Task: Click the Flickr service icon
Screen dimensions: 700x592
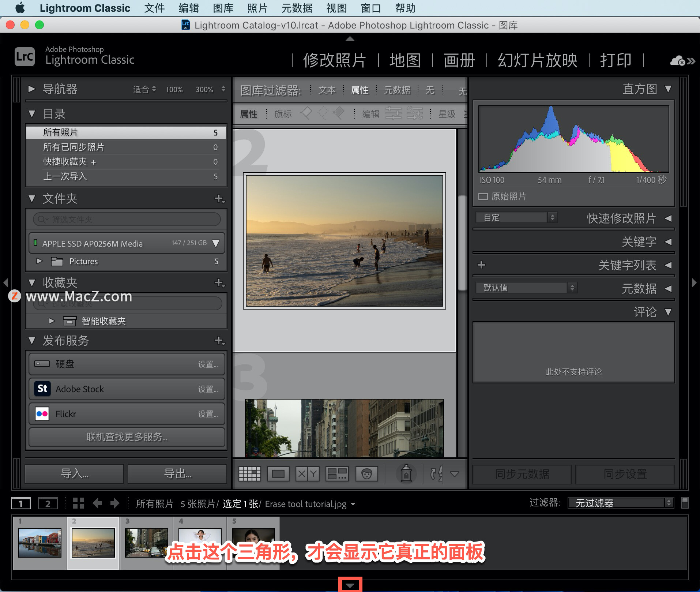Action: (x=42, y=414)
